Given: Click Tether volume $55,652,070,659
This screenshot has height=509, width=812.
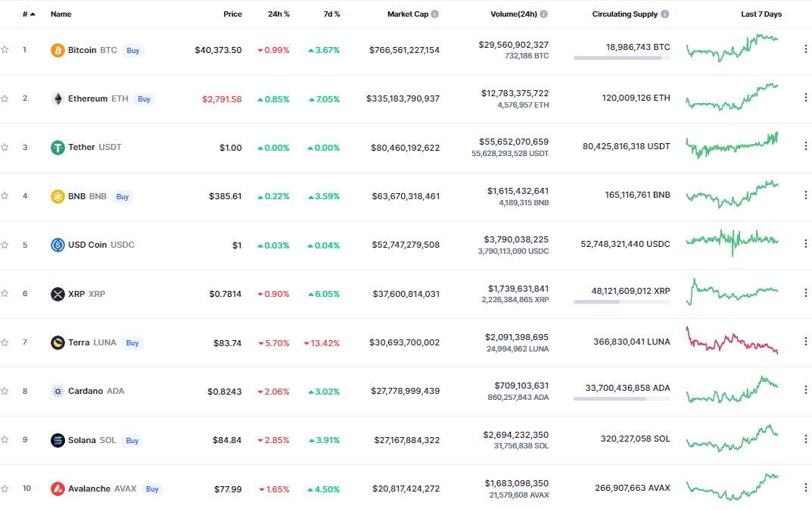Looking at the screenshot, I should [514, 142].
